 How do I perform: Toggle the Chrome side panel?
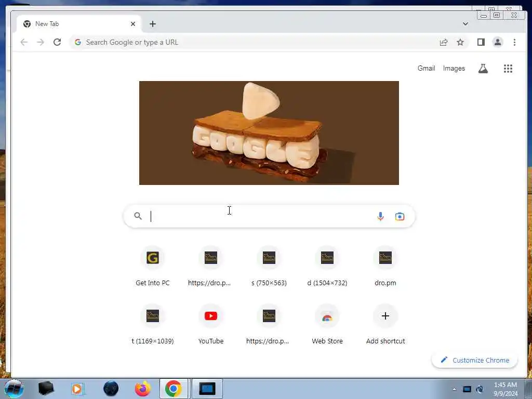481,42
